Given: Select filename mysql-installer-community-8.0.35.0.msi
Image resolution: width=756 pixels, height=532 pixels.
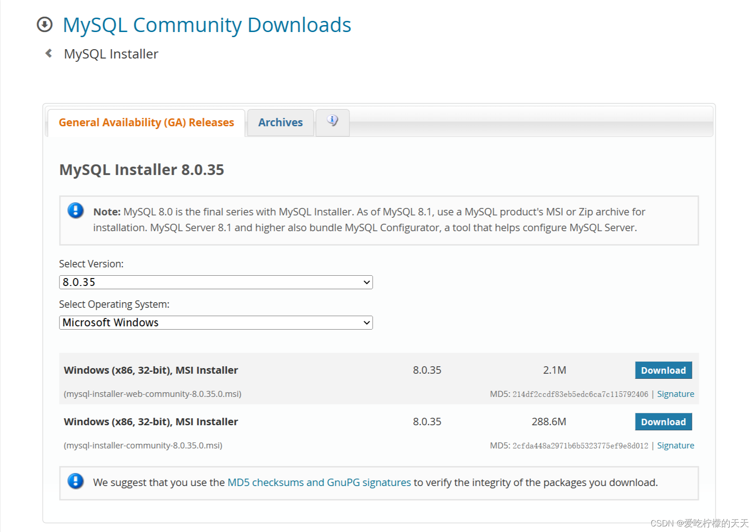Looking at the screenshot, I should coord(143,446).
